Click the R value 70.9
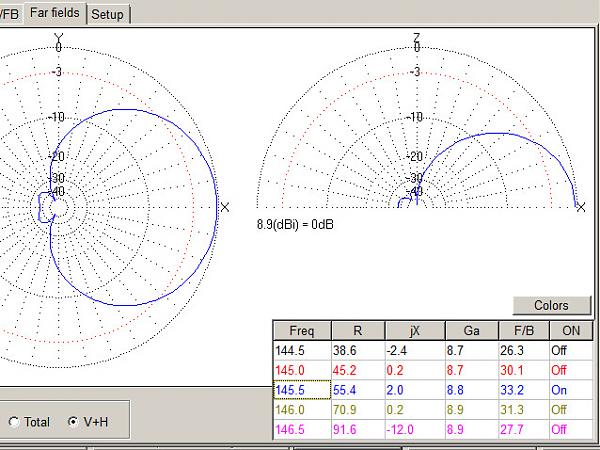 tap(358, 410)
